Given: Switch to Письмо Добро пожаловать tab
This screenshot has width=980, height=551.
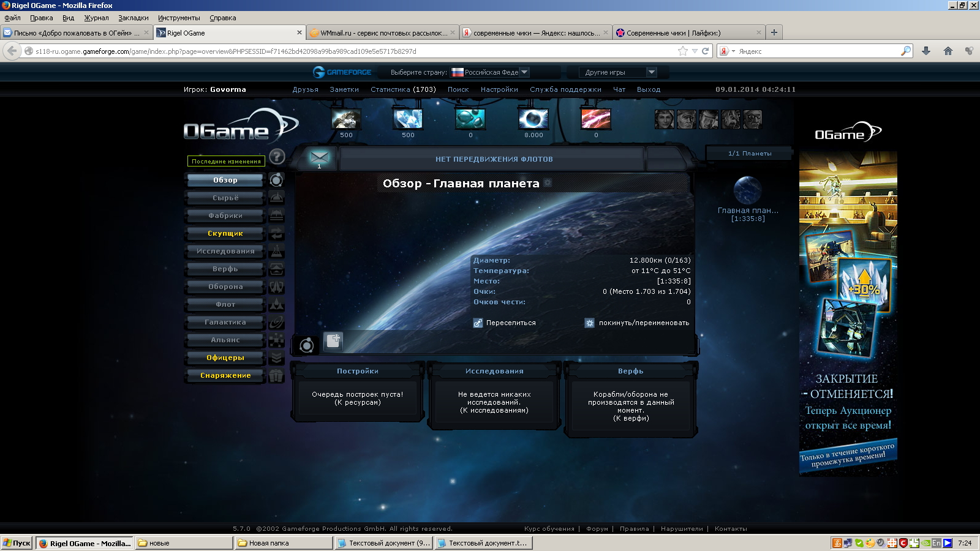Looking at the screenshot, I should coord(76,33).
